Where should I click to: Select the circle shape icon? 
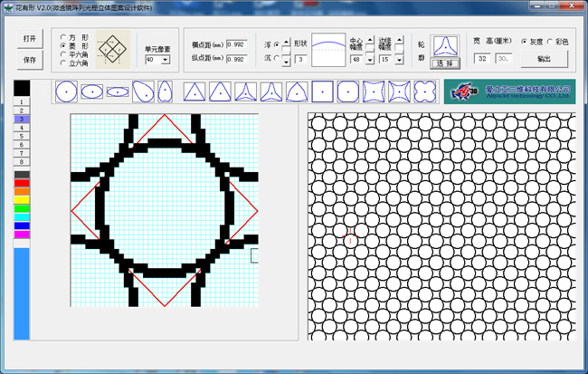tap(66, 91)
